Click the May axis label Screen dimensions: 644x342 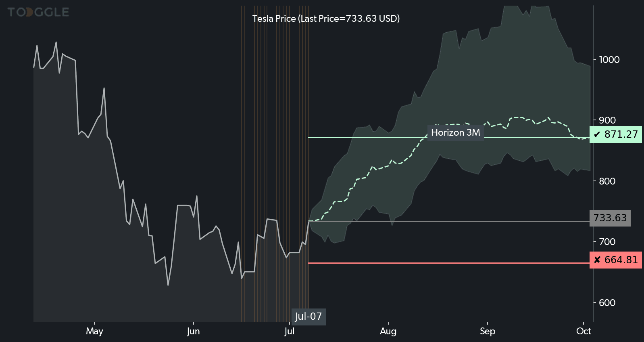[x=94, y=332]
